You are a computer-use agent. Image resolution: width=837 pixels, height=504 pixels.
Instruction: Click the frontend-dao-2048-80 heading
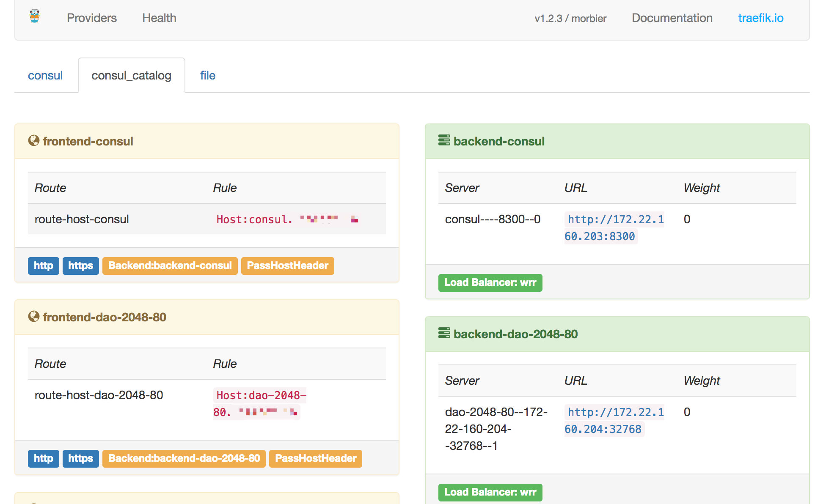105,317
